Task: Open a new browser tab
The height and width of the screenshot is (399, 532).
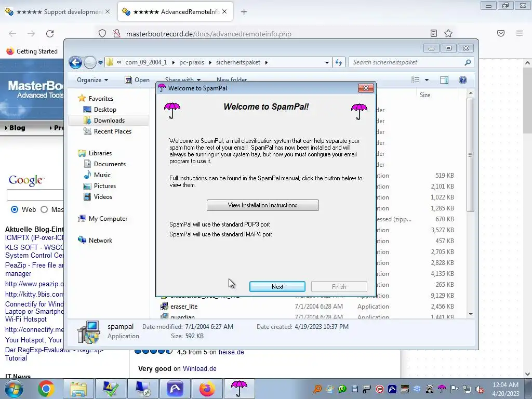Action: click(x=244, y=12)
